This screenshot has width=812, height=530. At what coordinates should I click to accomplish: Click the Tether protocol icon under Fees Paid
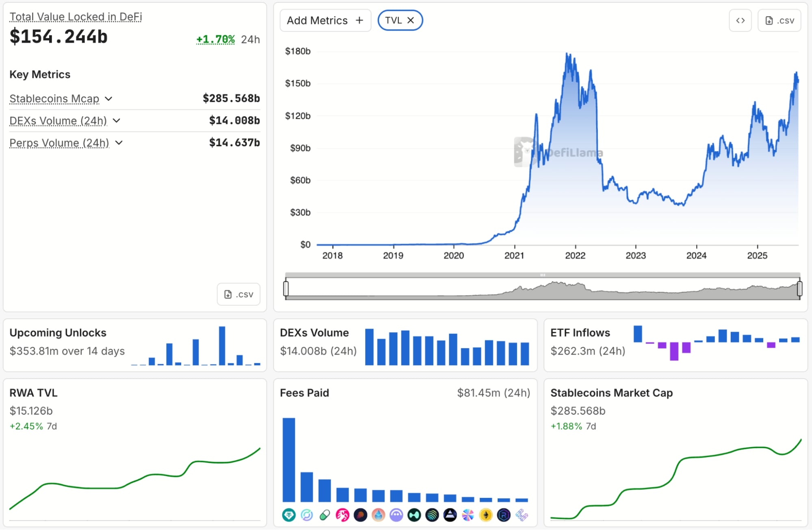(289, 515)
